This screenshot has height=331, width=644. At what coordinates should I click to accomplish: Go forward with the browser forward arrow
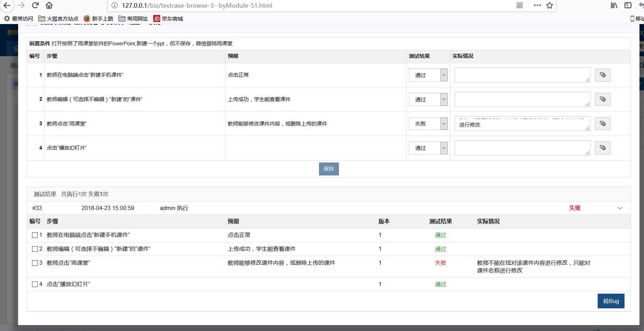[21, 5]
